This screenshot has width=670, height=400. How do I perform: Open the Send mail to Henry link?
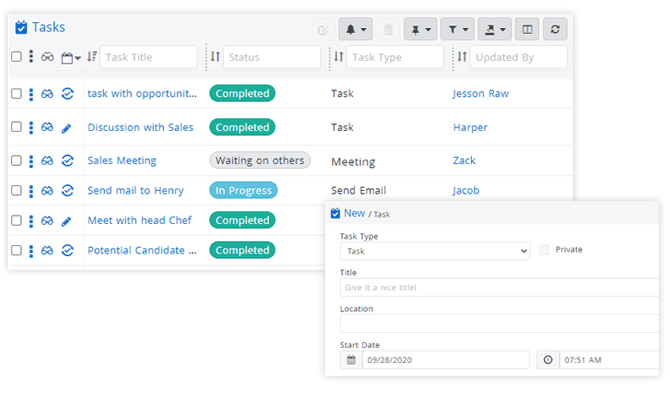[x=135, y=191]
